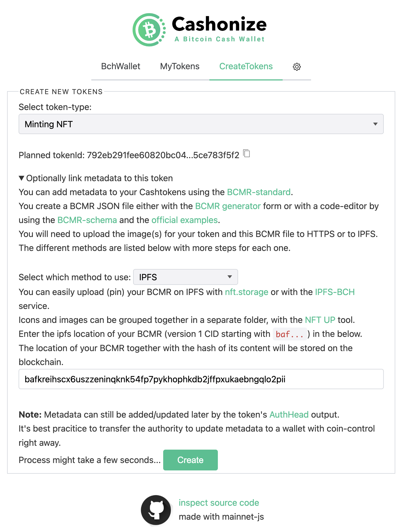Focus the IPFS CID input field
The image size is (404, 532).
click(x=201, y=379)
